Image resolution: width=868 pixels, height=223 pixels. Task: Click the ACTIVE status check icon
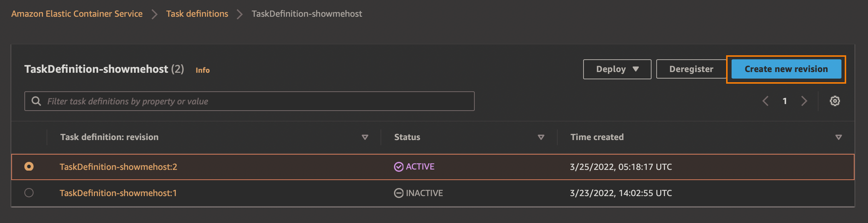(x=399, y=167)
